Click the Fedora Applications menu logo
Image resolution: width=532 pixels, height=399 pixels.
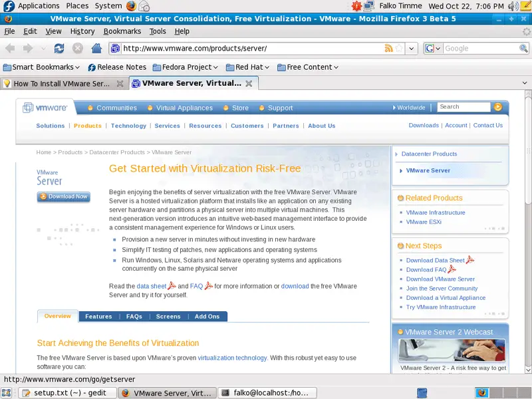click(x=9, y=6)
